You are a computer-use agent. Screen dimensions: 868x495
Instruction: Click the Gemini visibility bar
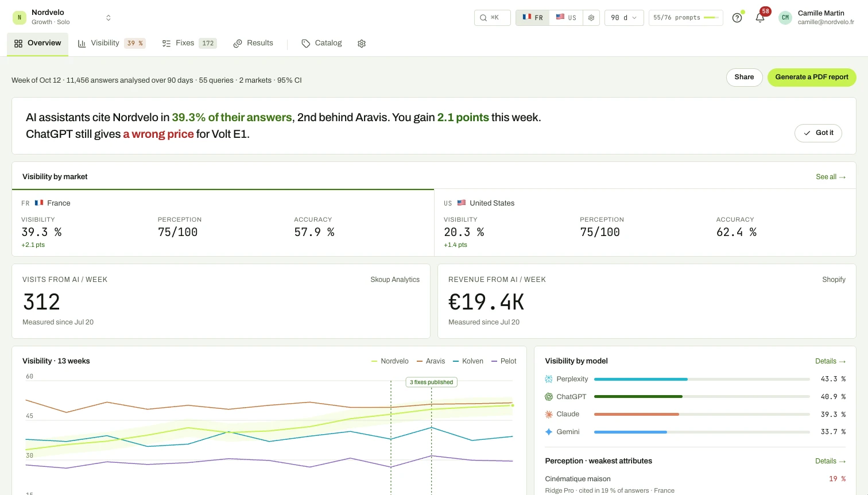pyautogui.click(x=702, y=432)
